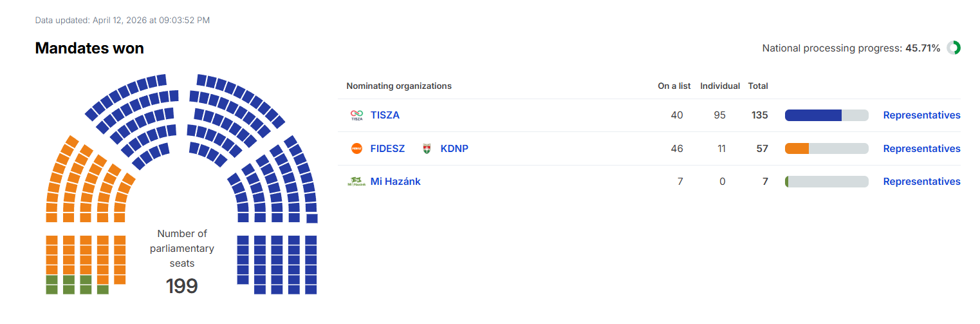Open the TISZA party link
980x324 pixels.
coord(385,115)
